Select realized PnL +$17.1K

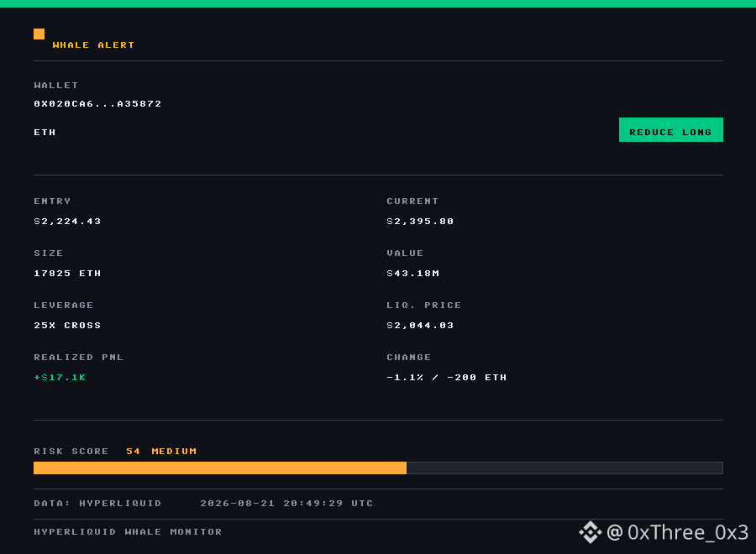click(60, 377)
